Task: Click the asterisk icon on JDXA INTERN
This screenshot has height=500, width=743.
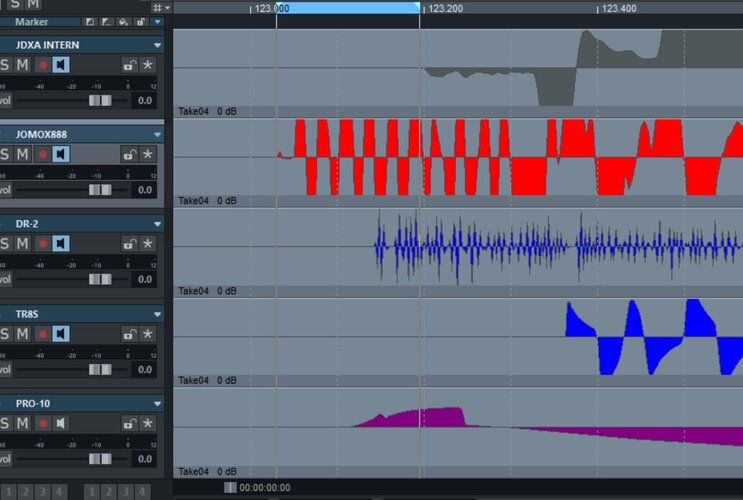Action: (148, 65)
